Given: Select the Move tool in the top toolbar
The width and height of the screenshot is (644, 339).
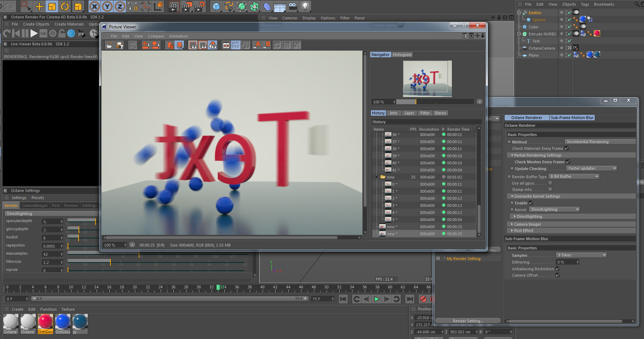Looking at the screenshot, I should (x=39, y=6).
